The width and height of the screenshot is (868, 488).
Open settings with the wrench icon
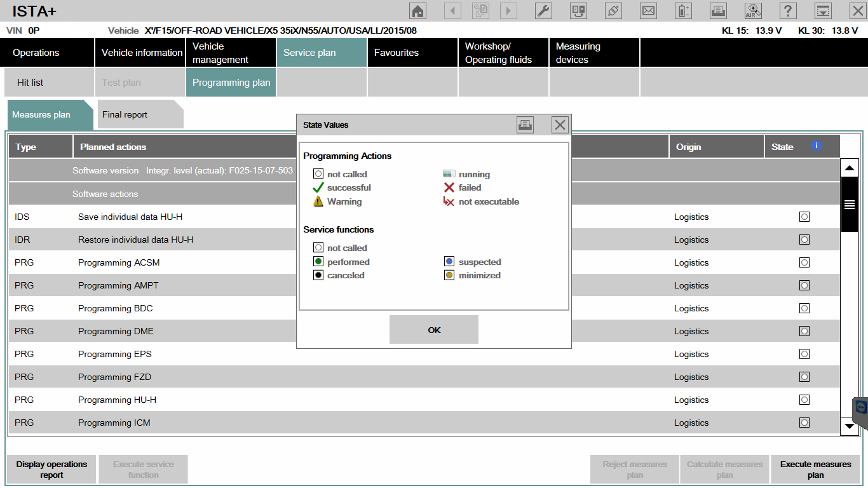coord(543,11)
